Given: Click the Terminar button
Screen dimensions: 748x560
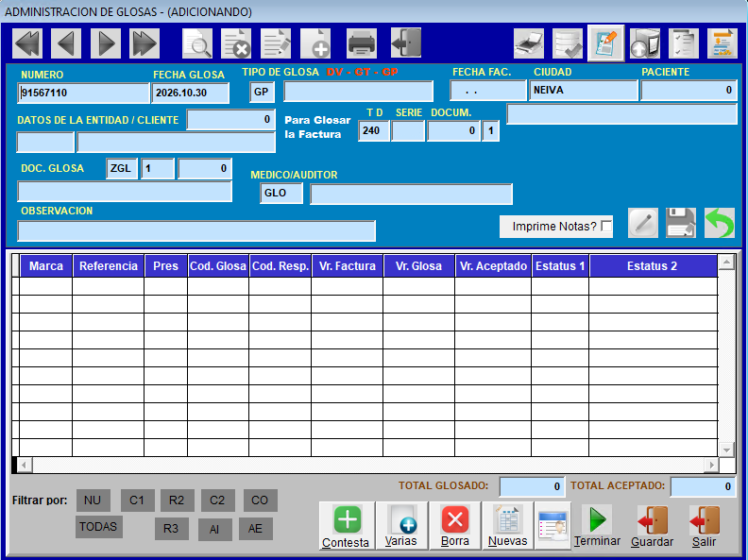Looking at the screenshot, I should (597, 526).
